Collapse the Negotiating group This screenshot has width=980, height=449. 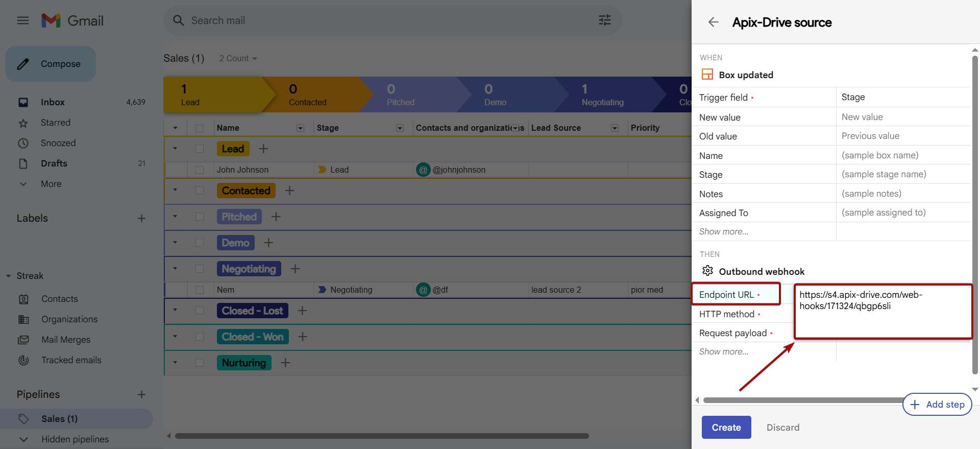tap(175, 269)
